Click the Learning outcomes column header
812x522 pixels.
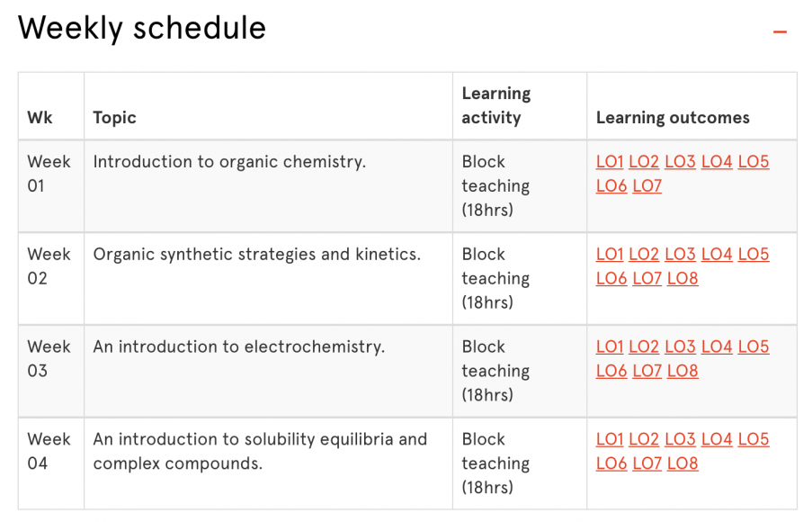(x=673, y=118)
